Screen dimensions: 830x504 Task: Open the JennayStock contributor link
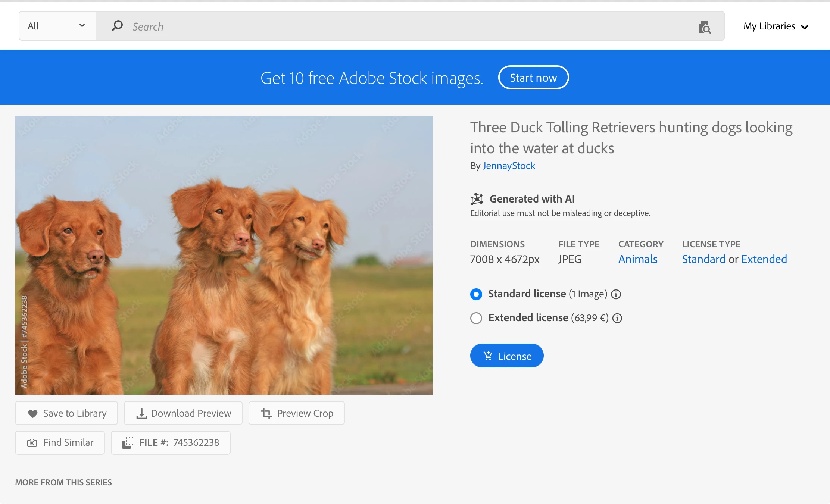click(x=509, y=166)
